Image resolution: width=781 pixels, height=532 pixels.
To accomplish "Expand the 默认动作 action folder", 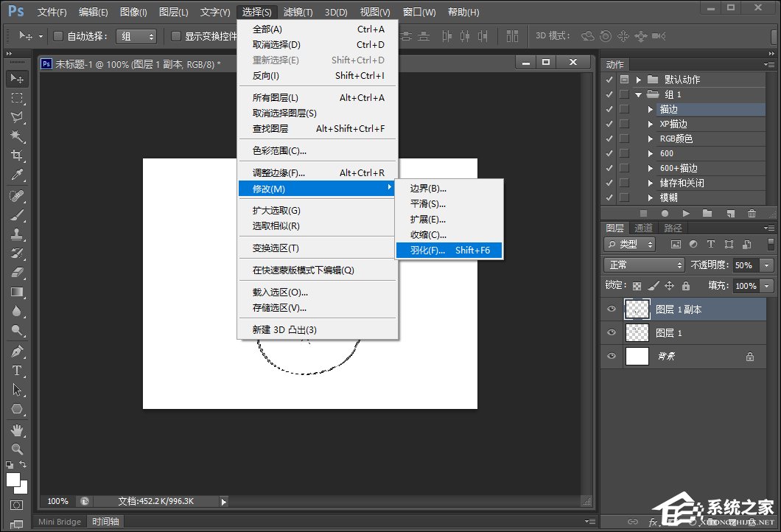I will pyautogui.click(x=639, y=80).
